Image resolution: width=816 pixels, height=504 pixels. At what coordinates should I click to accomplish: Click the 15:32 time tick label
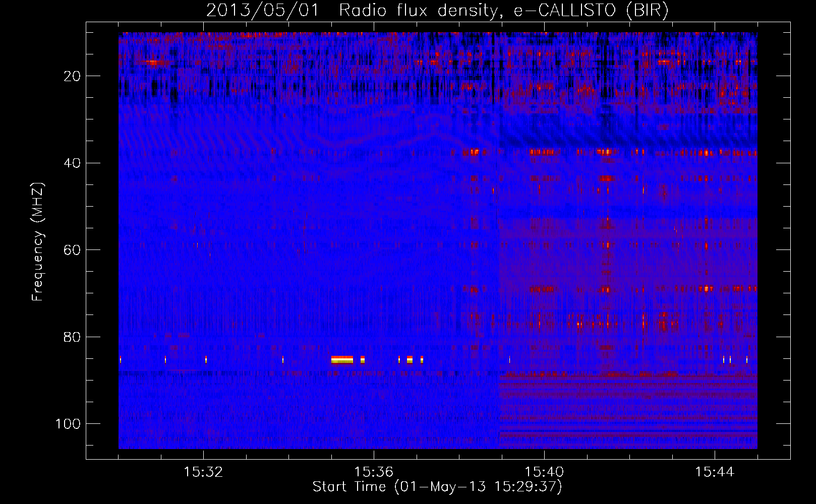click(203, 472)
